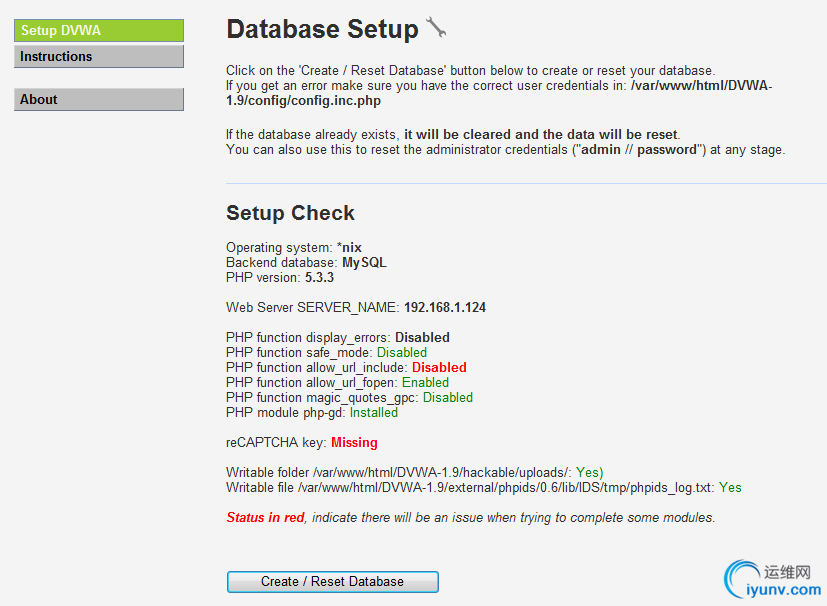Click the Operating system *nix line

click(294, 247)
